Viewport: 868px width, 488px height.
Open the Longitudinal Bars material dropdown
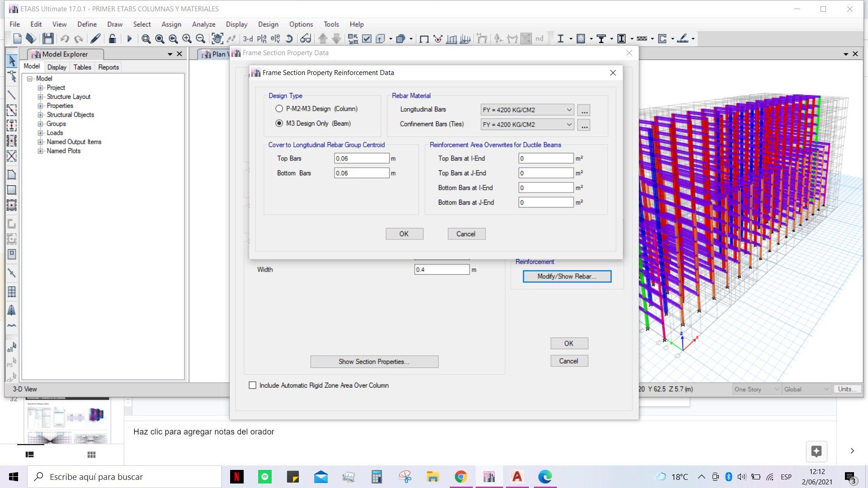pyautogui.click(x=527, y=110)
